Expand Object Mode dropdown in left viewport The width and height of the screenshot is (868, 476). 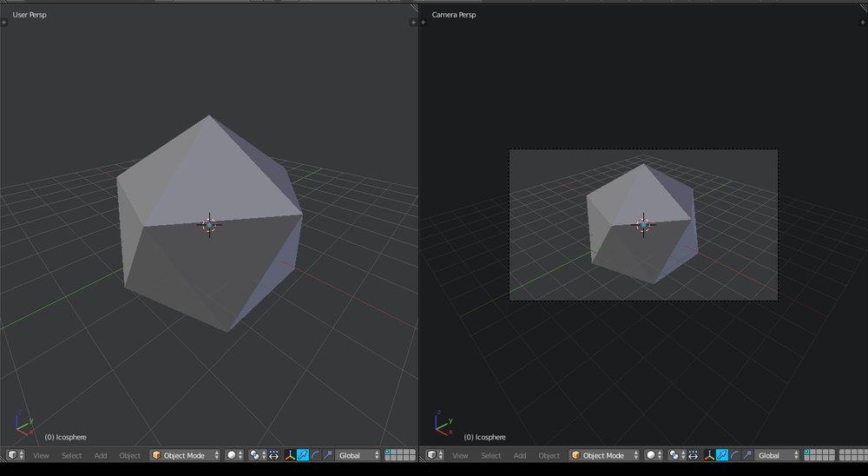coord(185,455)
